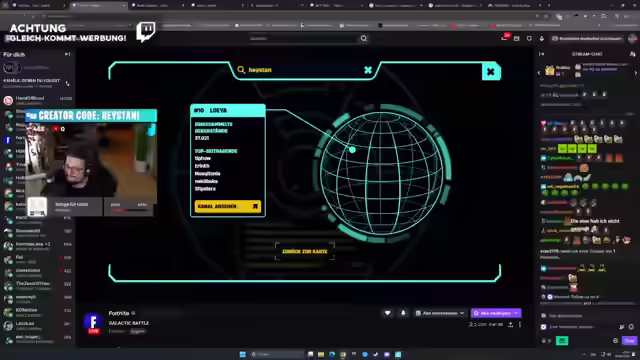Show next chat leaderboard via right chevron
This screenshot has width=640, height=360.
pyautogui.click(x=636, y=73)
